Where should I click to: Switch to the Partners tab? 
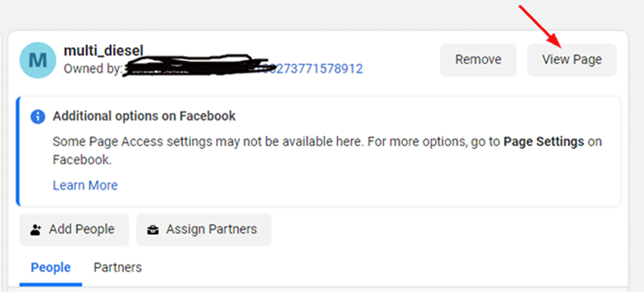tap(118, 268)
